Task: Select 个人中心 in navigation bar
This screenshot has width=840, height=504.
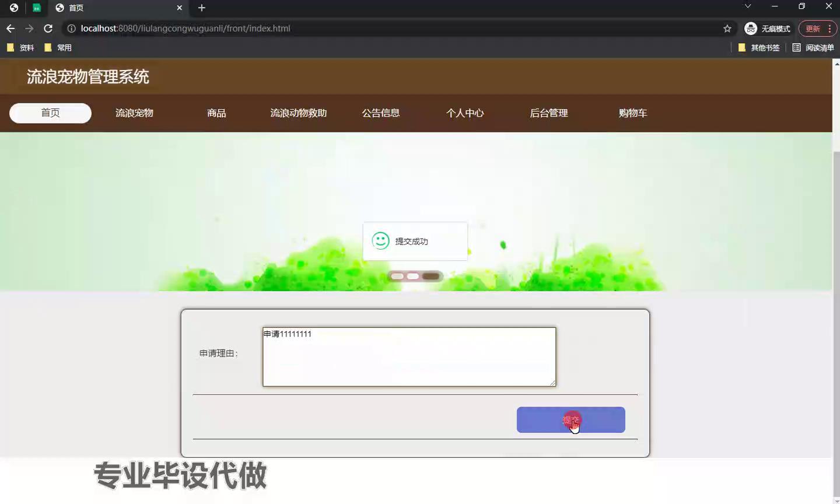Action: (x=465, y=113)
